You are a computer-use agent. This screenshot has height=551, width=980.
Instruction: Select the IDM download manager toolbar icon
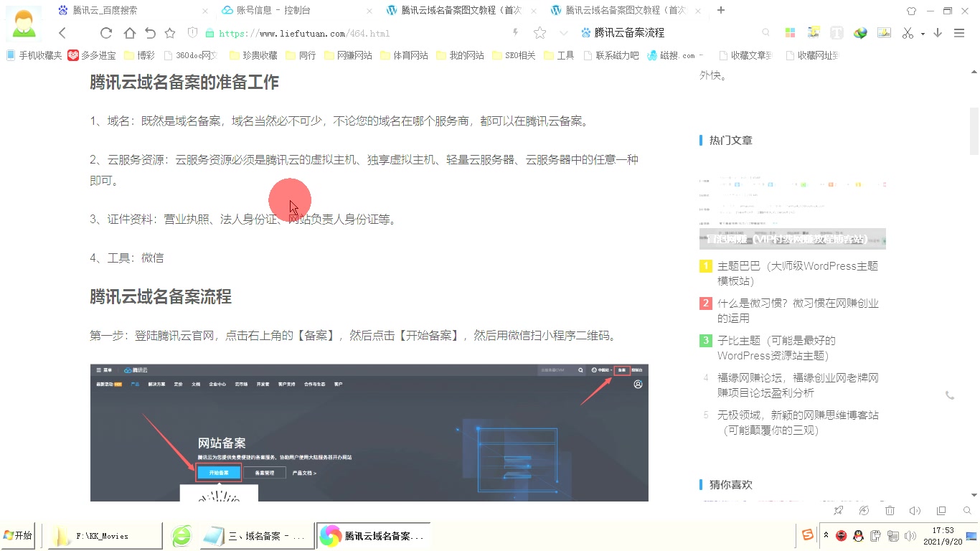pos(860,32)
